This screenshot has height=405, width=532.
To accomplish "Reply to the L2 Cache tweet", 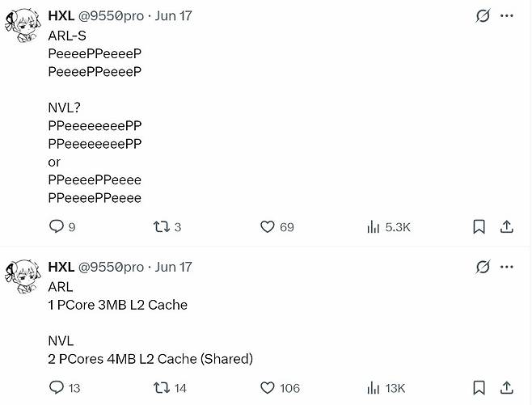I will [x=57, y=388].
